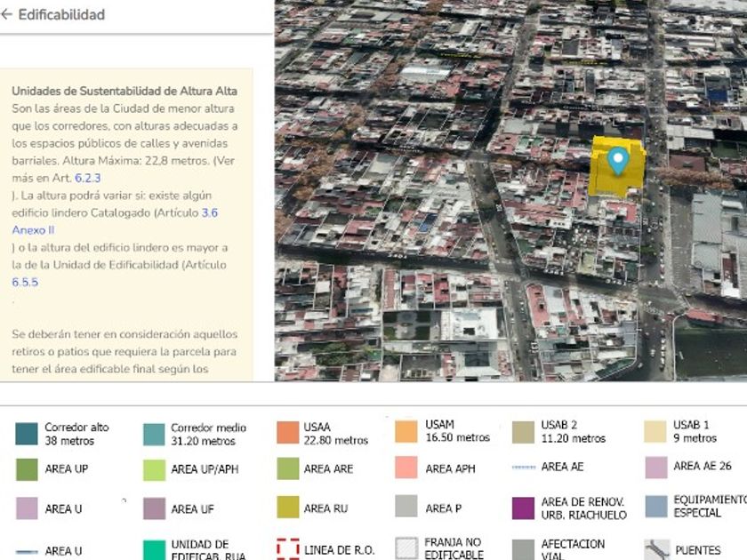
Task: Click the AREA UF swatch
Action: pyautogui.click(x=155, y=509)
